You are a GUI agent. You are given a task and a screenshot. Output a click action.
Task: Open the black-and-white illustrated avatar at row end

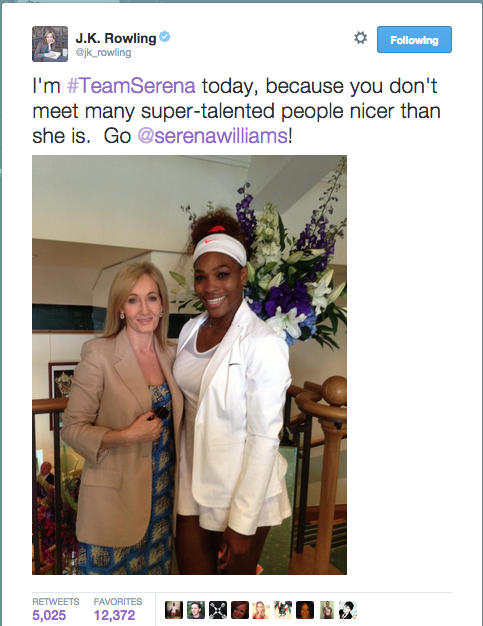click(348, 610)
